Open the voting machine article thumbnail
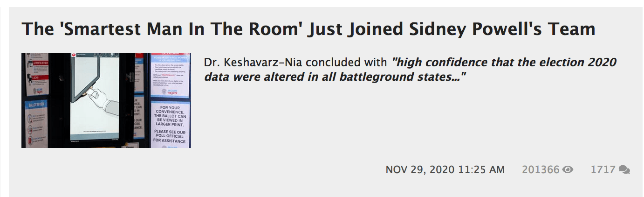Viewport: 644px width, 197px height. pos(106,100)
